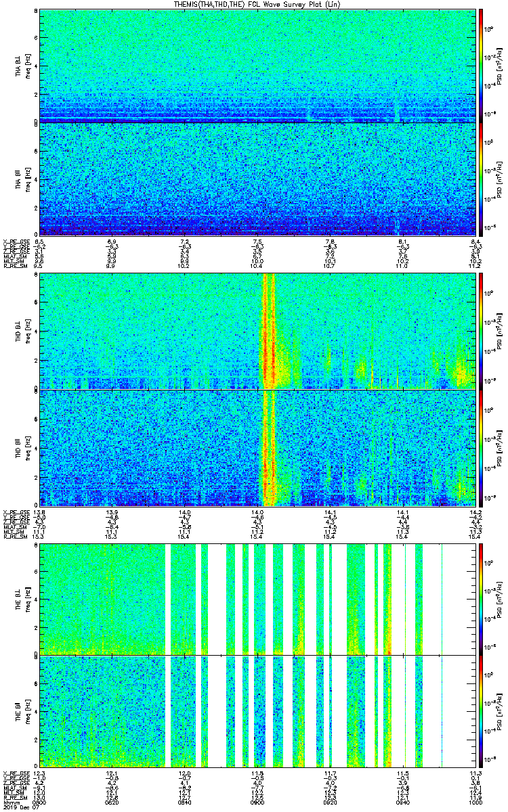Click the PSD color bar beside THD B-parallel
The height and width of the screenshot is (812, 508).
click(480, 447)
